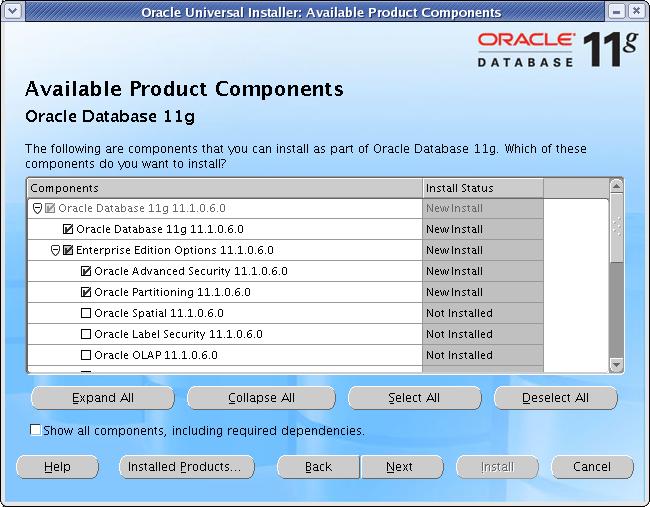The height and width of the screenshot is (507, 650).
Task: Click New Install status of Oracle Partitioning
Action: click(454, 292)
